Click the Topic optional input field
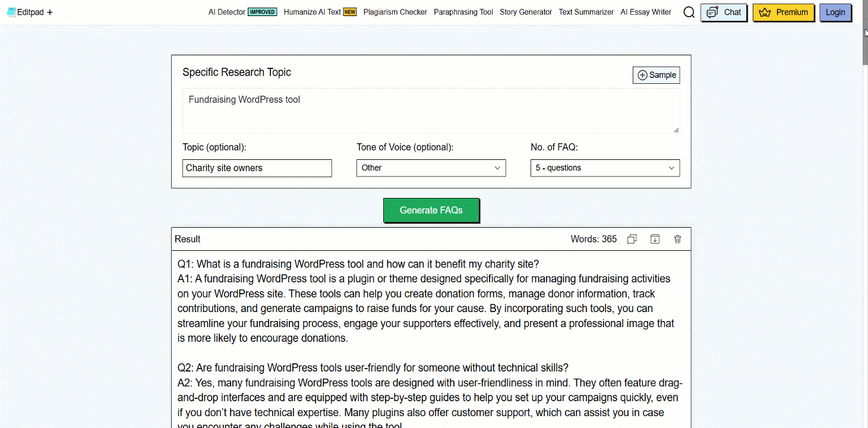This screenshot has width=868, height=428. 257,168
